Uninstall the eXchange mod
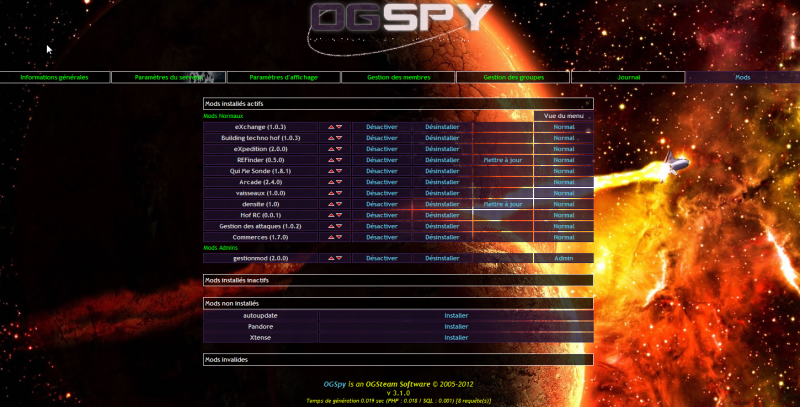 442,127
